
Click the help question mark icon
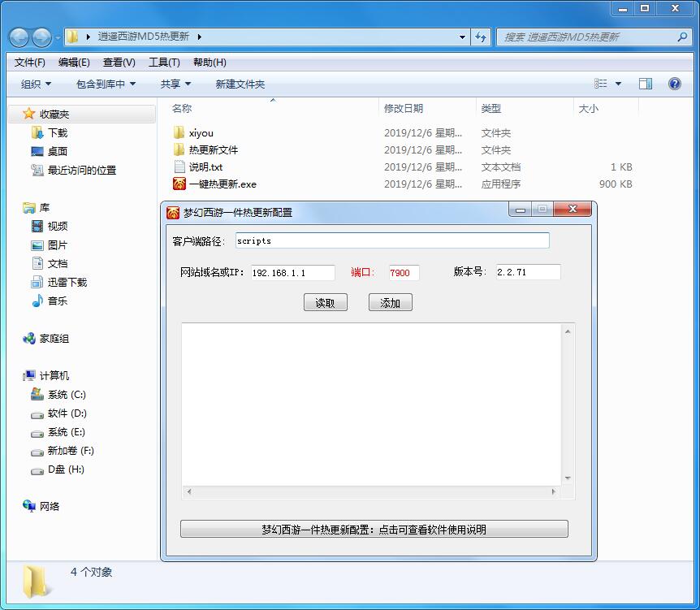(x=674, y=84)
